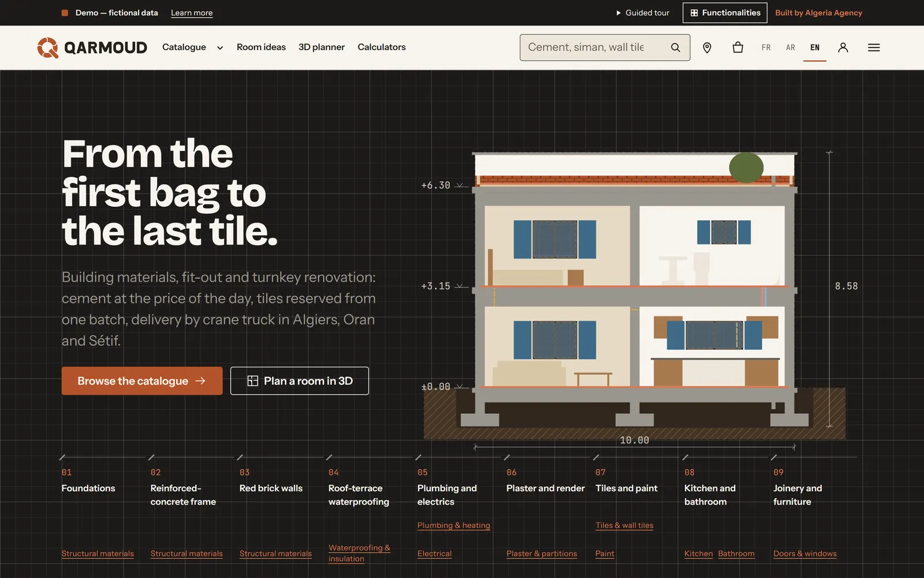Open the Doors & windows link
Viewport: 924px width, 578px height.
coord(805,554)
